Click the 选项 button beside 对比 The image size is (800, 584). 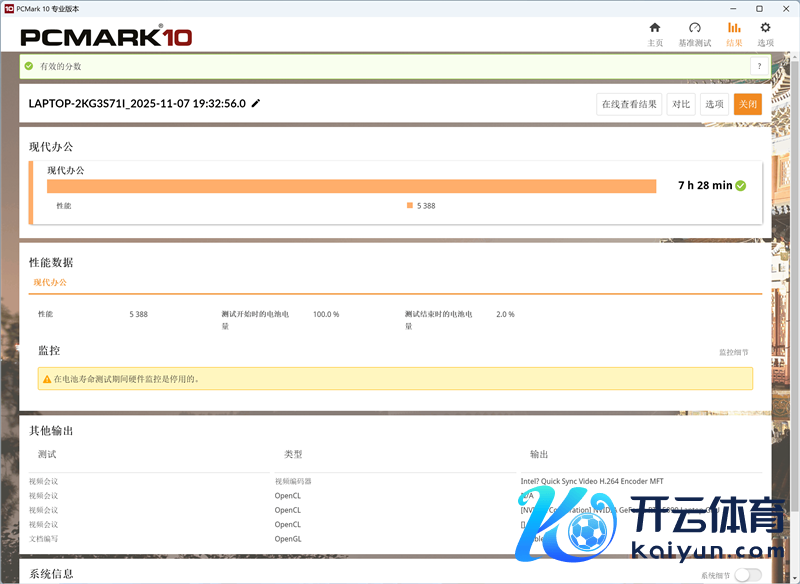coord(713,104)
